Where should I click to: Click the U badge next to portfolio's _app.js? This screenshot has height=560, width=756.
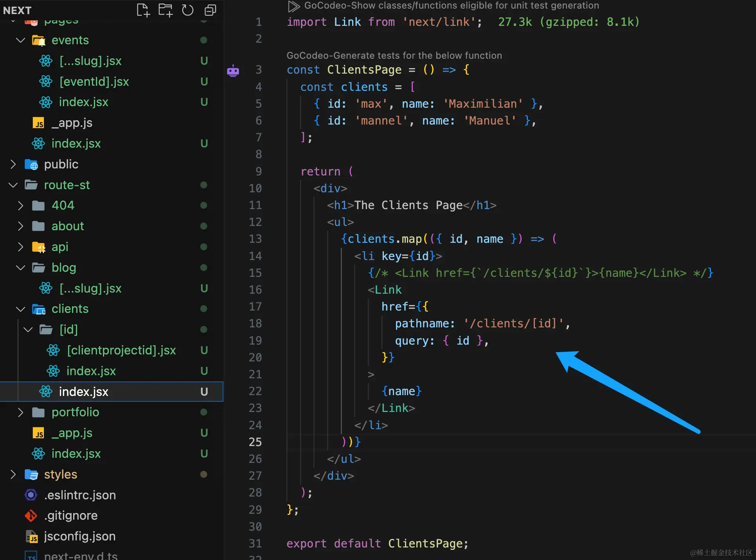tap(204, 433)
